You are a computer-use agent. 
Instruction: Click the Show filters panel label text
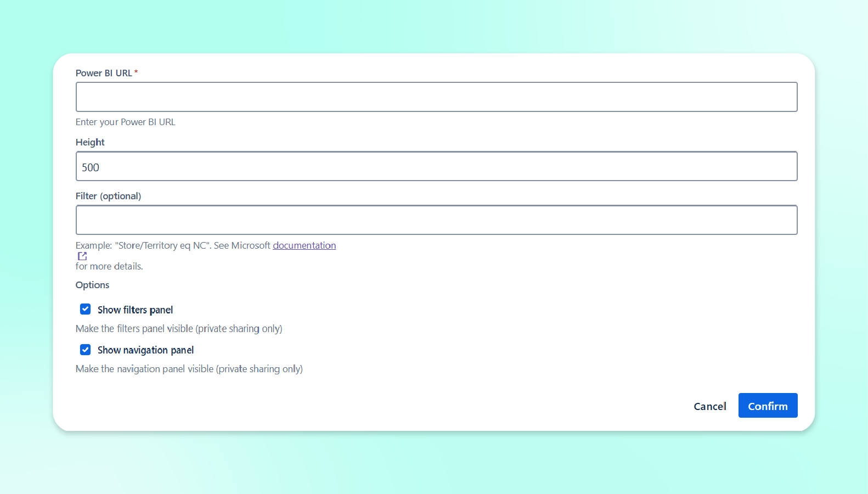click(135, 310)
